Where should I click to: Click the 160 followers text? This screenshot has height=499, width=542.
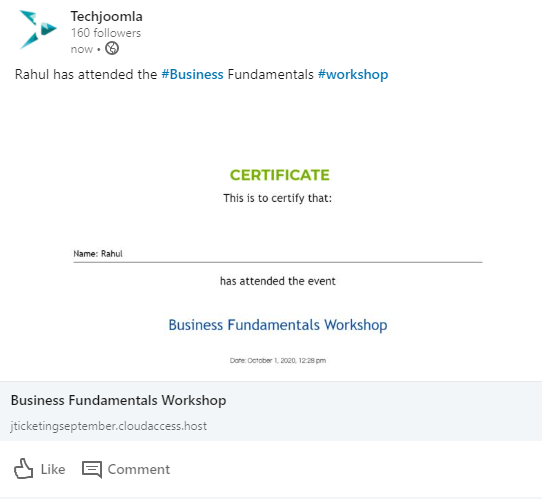(106, 33)
